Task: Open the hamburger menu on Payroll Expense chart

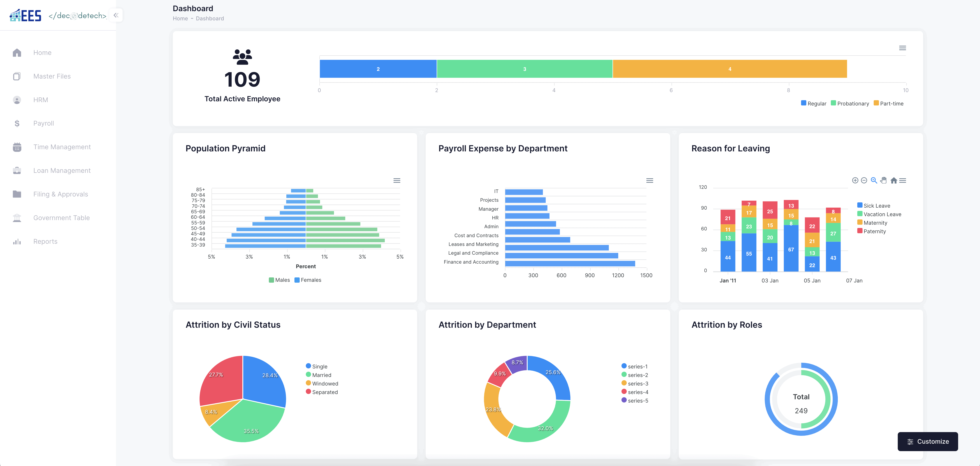Action: [x=649, y=181]
